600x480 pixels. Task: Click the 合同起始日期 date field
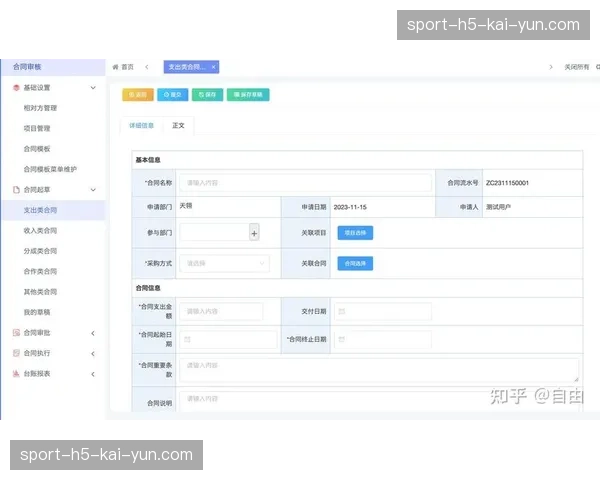[x=228, y=340]
